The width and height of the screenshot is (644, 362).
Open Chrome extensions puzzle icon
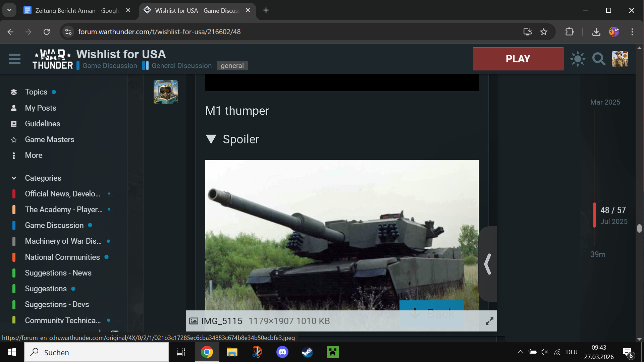pyautogui.click(x=569, y=32)
